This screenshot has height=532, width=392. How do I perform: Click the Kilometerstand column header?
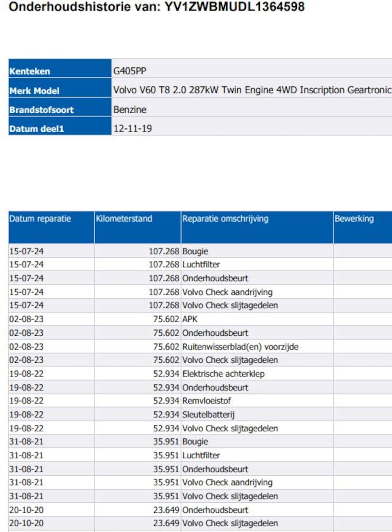coord(138,227)
